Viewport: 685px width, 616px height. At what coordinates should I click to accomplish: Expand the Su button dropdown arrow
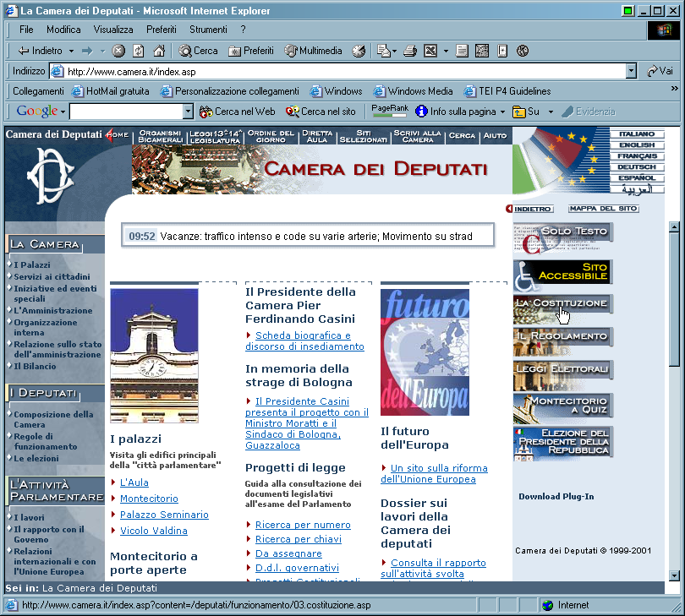551,112
